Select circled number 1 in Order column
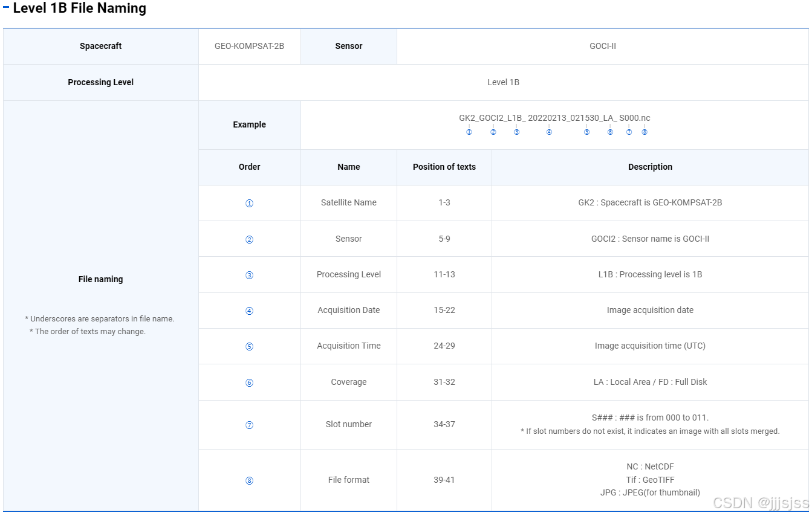Viewport: 812px width, 516px height. (x=249, y=204)
